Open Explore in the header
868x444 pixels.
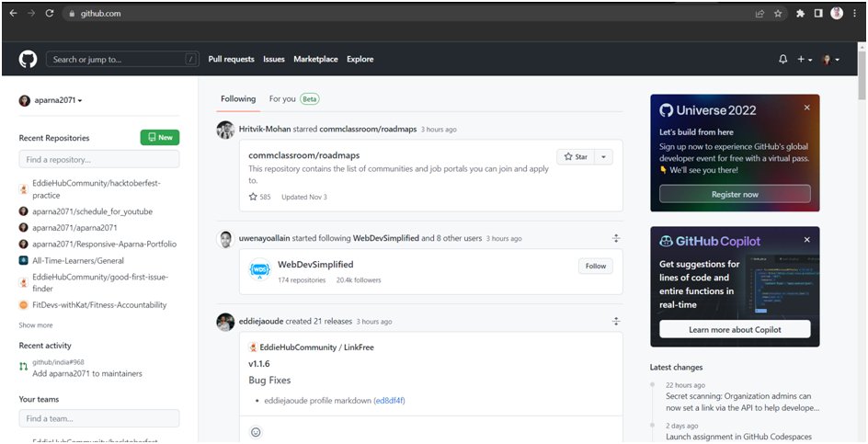click(x=360, y=59)
